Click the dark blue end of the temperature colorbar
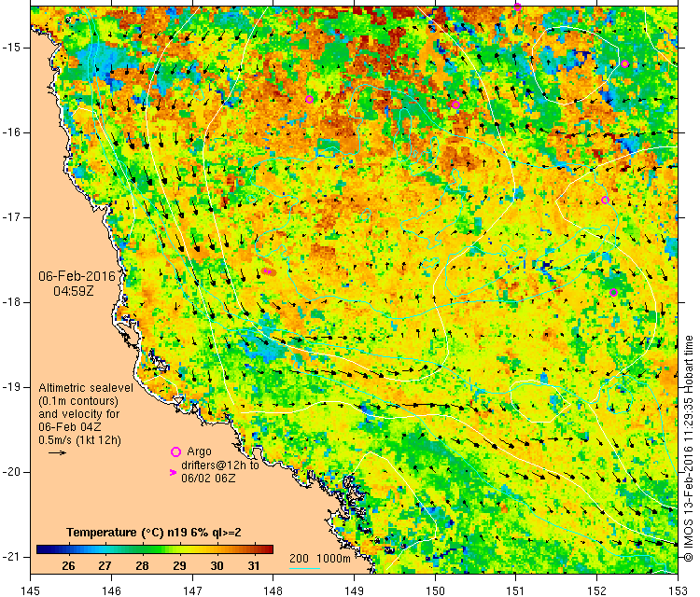700x597 pixels. pos(42,549)
